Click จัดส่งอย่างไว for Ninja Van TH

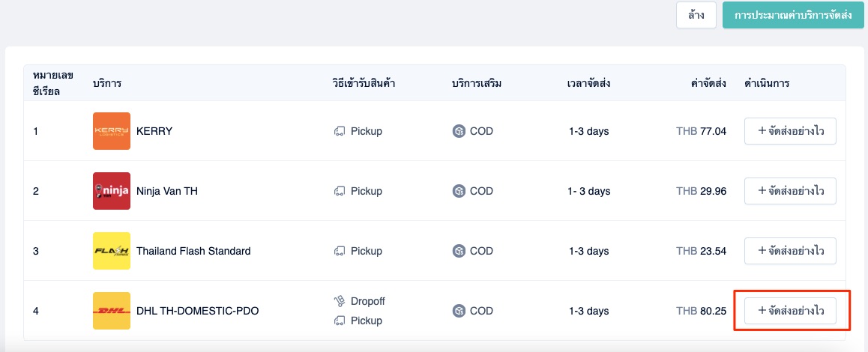[x=790, y=191]
